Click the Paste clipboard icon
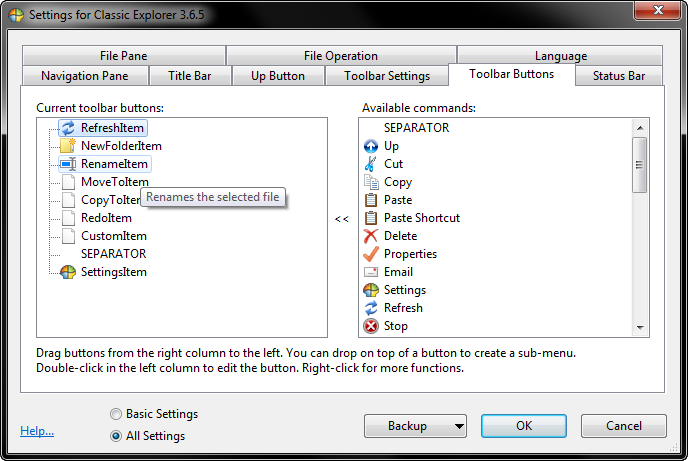Screen dimensions: 688x461 pyautogui.click(x=371, y=200)
